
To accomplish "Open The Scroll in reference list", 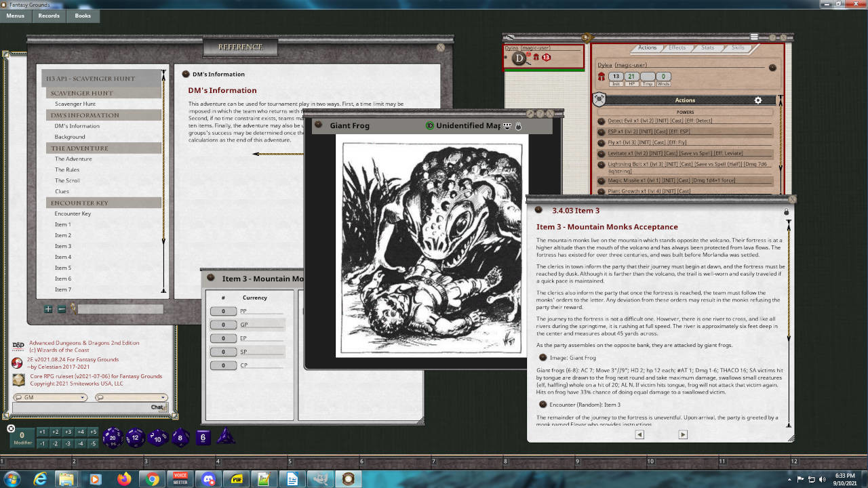I will coord(67,181).
